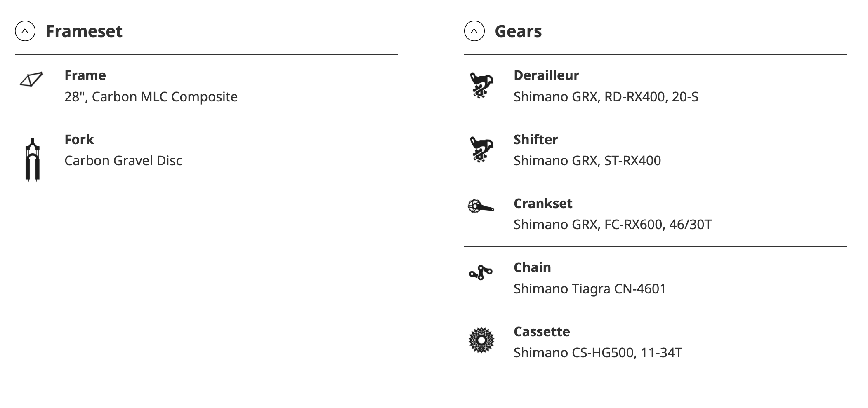Screen dimensions: 868x408
Task: Collapse the Frameset section chevron
Action: click(x=25, y=31)
